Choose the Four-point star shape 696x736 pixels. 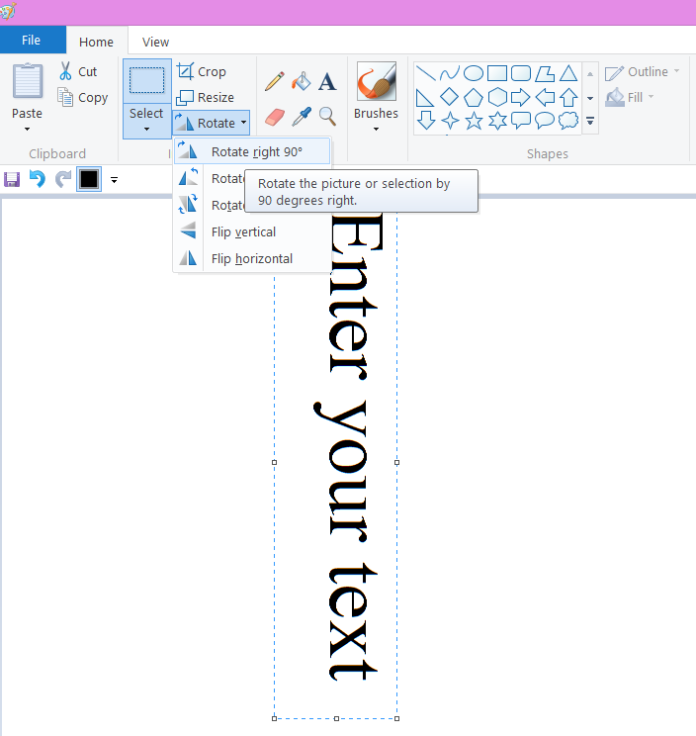(450, 120)
